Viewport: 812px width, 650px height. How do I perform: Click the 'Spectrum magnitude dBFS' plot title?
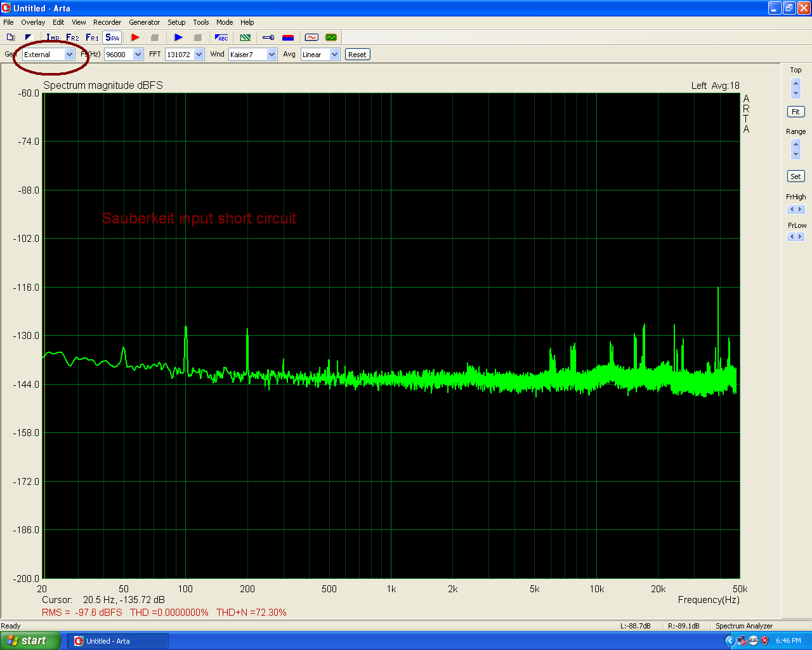tap(103, 86)
